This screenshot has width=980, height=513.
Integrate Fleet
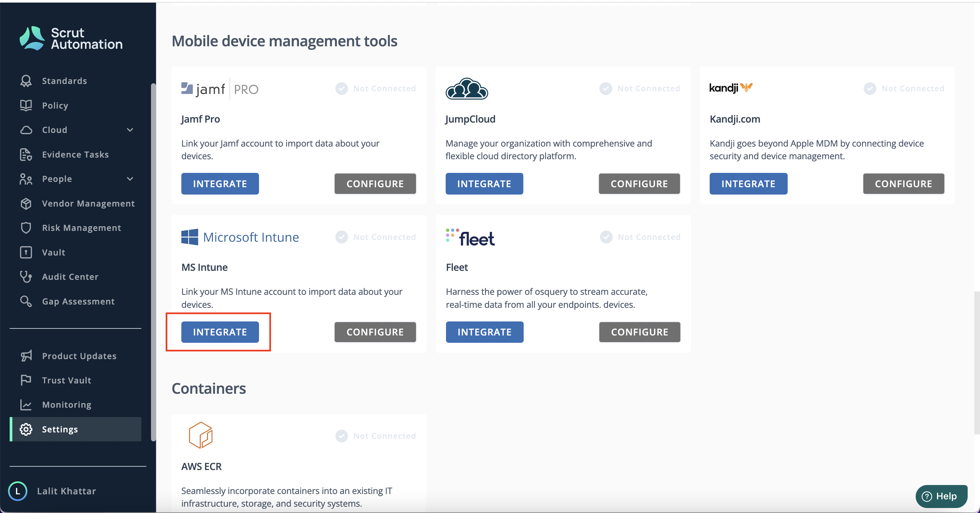tap(485, 332)
